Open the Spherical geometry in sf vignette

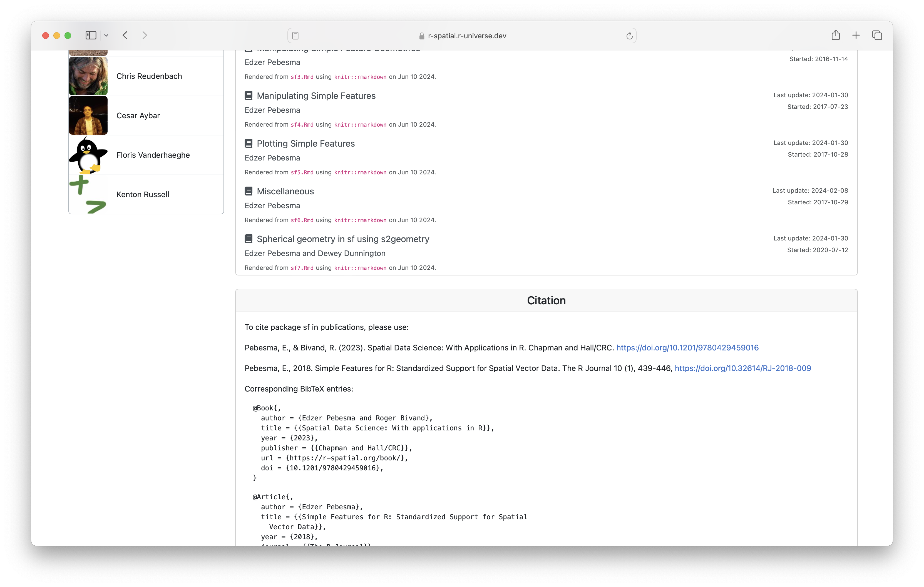tap(343, 239)
